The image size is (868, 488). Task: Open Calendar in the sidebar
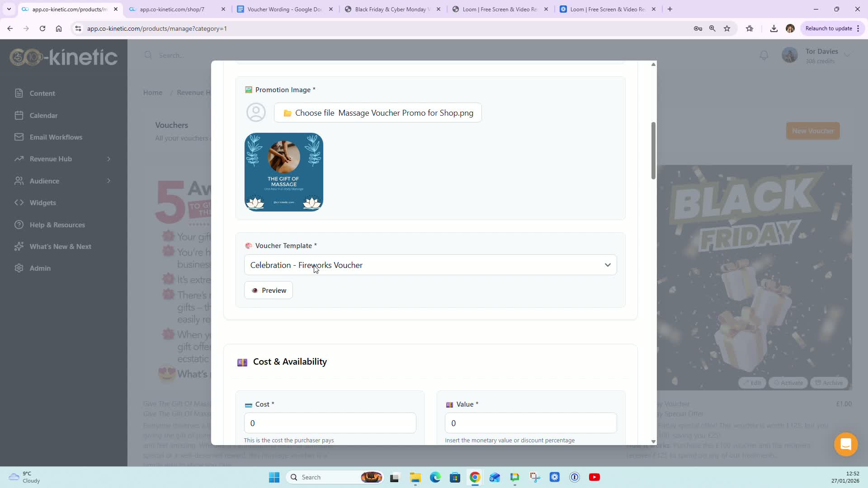point(43,116)
